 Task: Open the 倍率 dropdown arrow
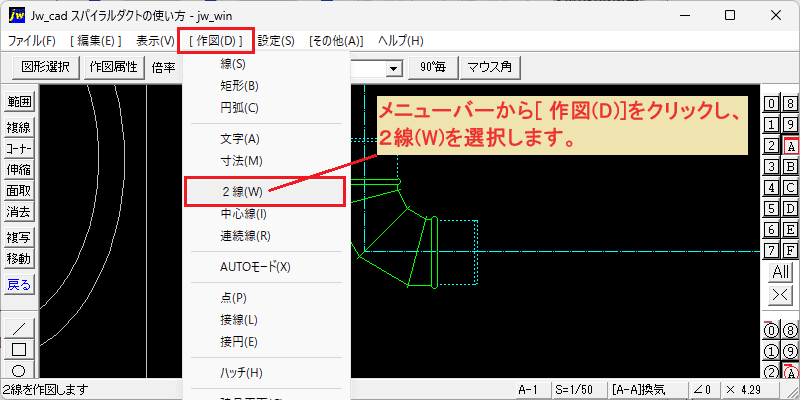[x=393, y=68]
